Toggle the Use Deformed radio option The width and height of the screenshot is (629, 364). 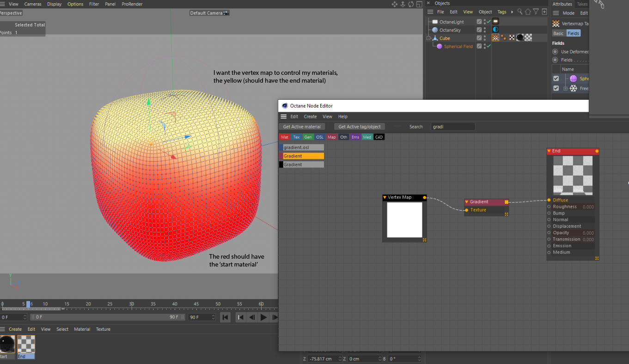point(555,52)
